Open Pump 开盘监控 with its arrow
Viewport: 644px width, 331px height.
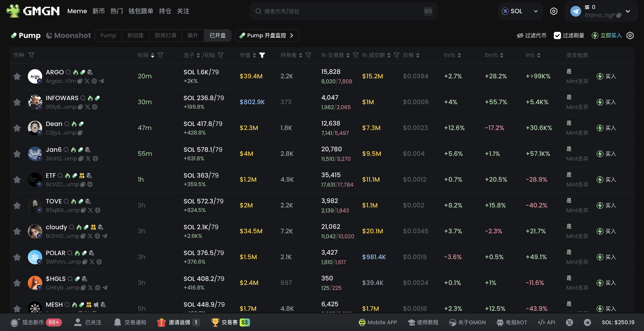(x=267, y=35)
